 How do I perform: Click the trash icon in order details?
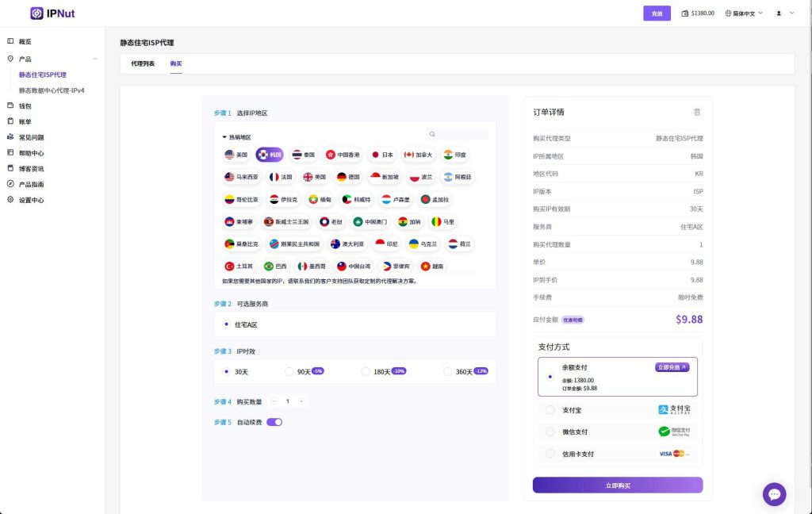coord(697,112)
